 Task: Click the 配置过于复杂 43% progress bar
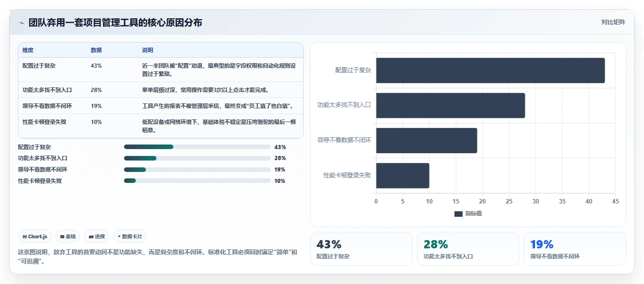pos(197,147)
